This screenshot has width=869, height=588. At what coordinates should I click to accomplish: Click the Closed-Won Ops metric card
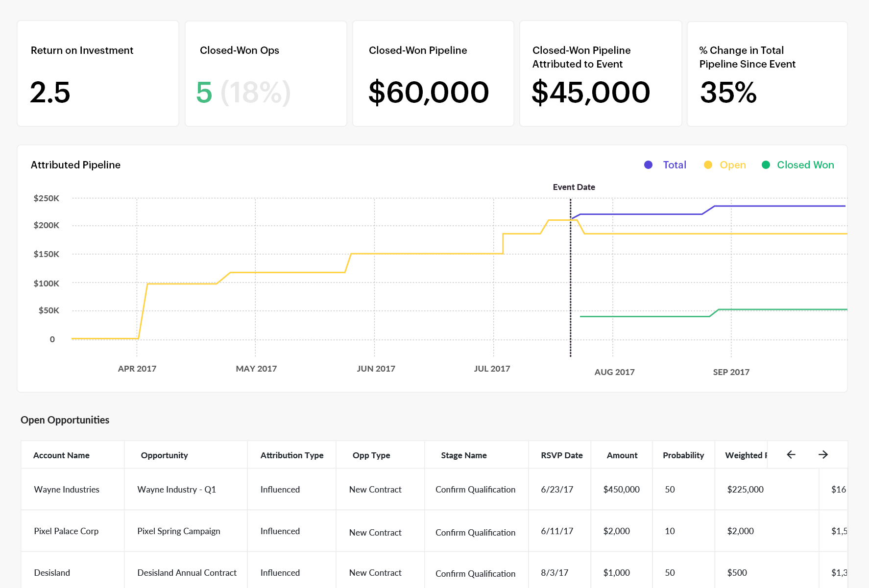click(x=266, y=73)
